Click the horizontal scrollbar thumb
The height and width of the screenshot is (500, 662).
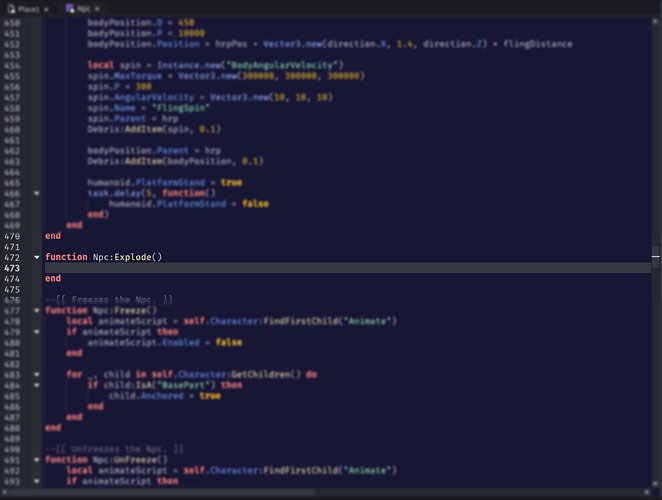(160, 492)
